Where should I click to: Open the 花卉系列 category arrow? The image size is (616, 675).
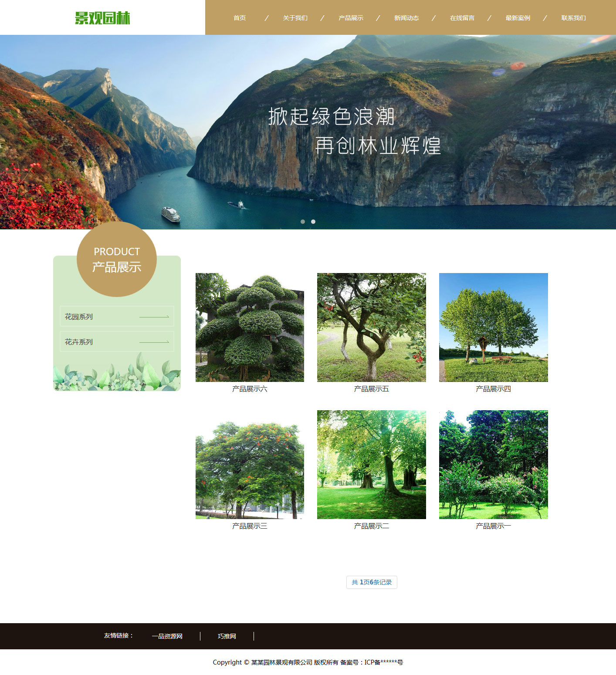pyautogui.click(x=154, y=342)
